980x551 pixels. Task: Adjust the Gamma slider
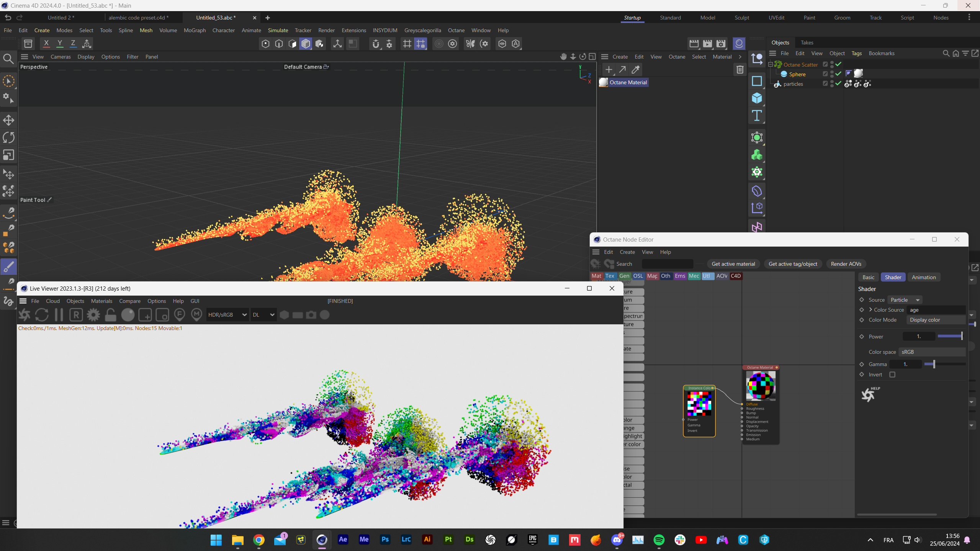click(934, 364)
